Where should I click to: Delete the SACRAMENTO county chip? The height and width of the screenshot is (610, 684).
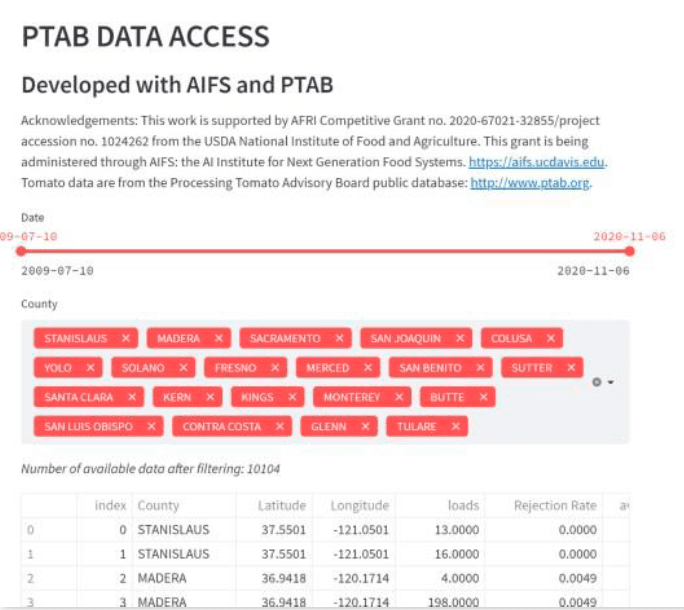click(x=340, y=339)
